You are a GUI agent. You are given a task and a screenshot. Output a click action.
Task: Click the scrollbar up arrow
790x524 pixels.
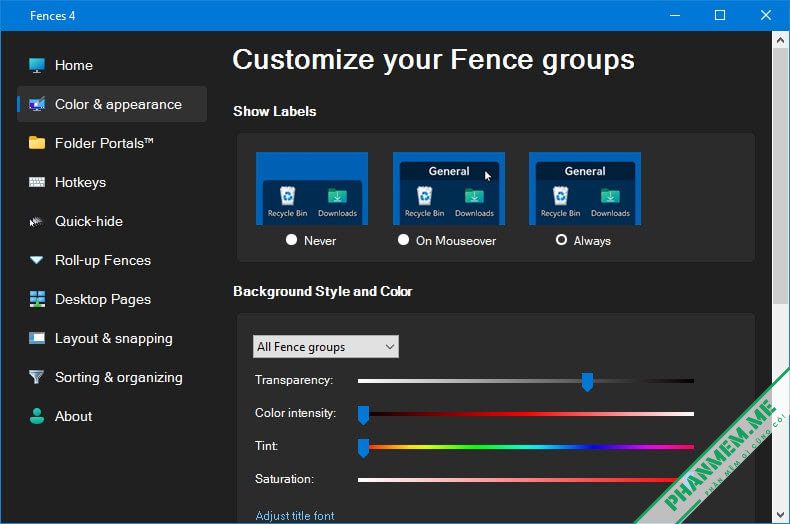[780, 39]
